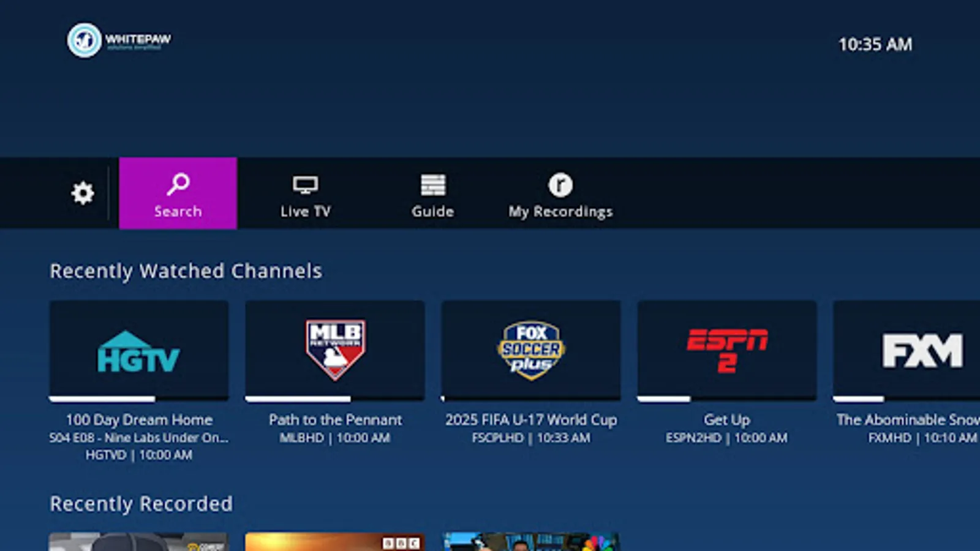Image resolution: width=980 pixels, height=551 pixels.
Task: Click the "100 Day Dream Home" title
Action: [139, 420]
